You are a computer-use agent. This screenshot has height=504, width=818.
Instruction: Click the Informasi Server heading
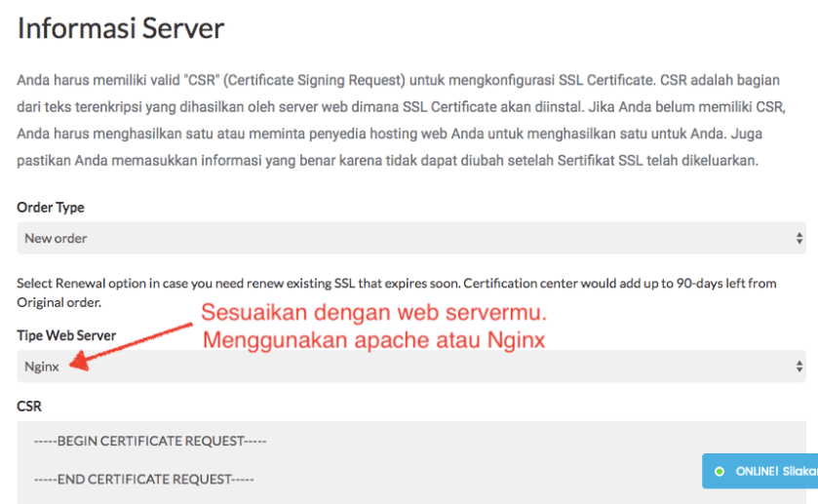(121, 28)
